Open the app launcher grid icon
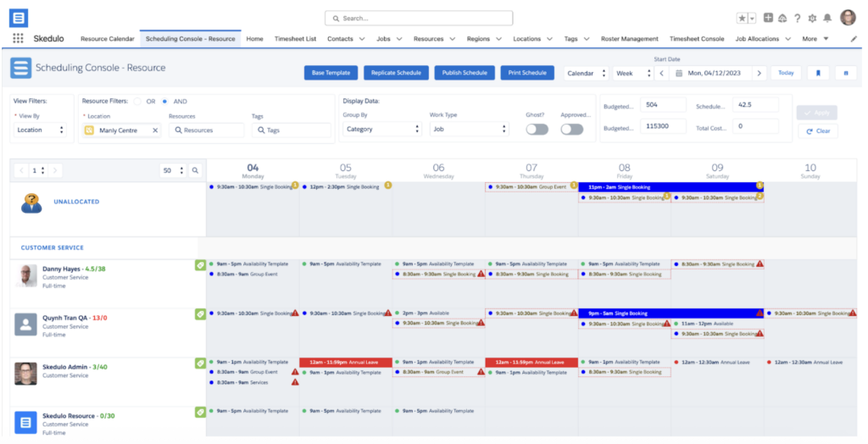Viewport: 868px width, 444px height. tap(19, 38)
